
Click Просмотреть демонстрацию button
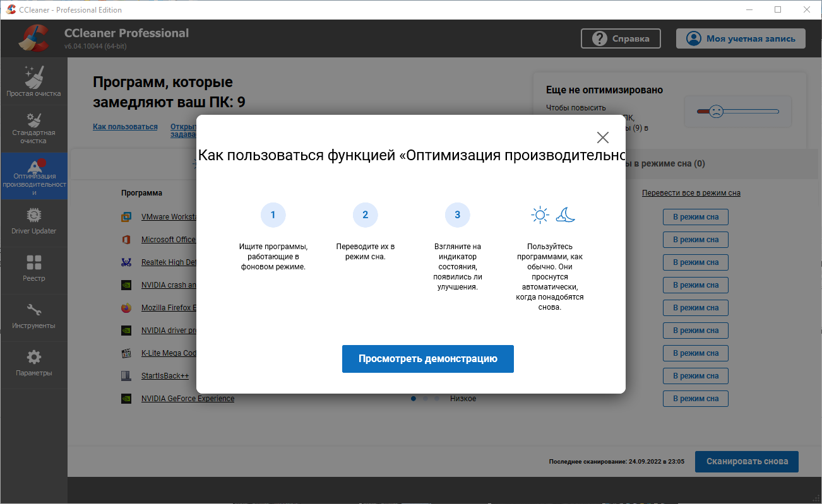[427, 359]
